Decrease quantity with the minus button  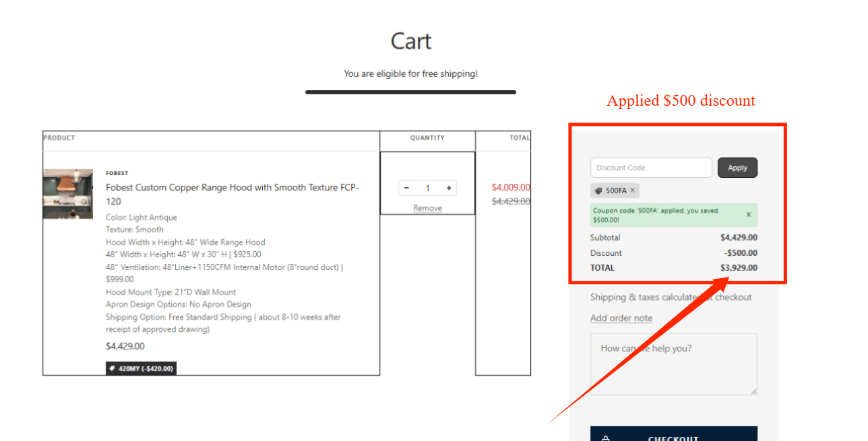(x=406, y=189)
